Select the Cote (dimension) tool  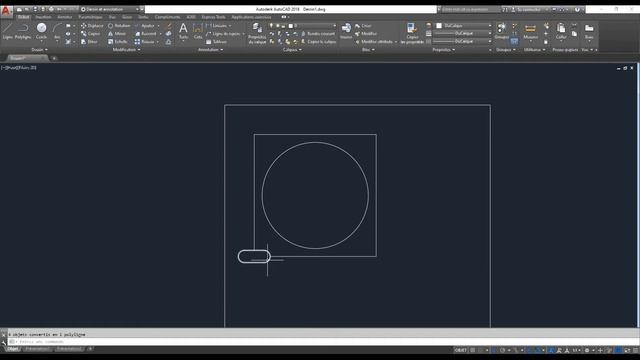click(x=198, y=31)
